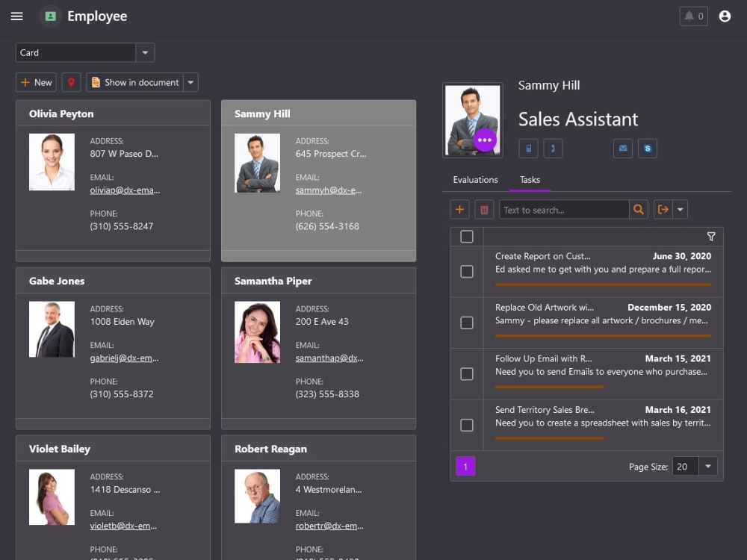Image resolution: width=747 pixels, height=560 pixels.
Task: Click the Show in document button
Action: click(134, 82)
